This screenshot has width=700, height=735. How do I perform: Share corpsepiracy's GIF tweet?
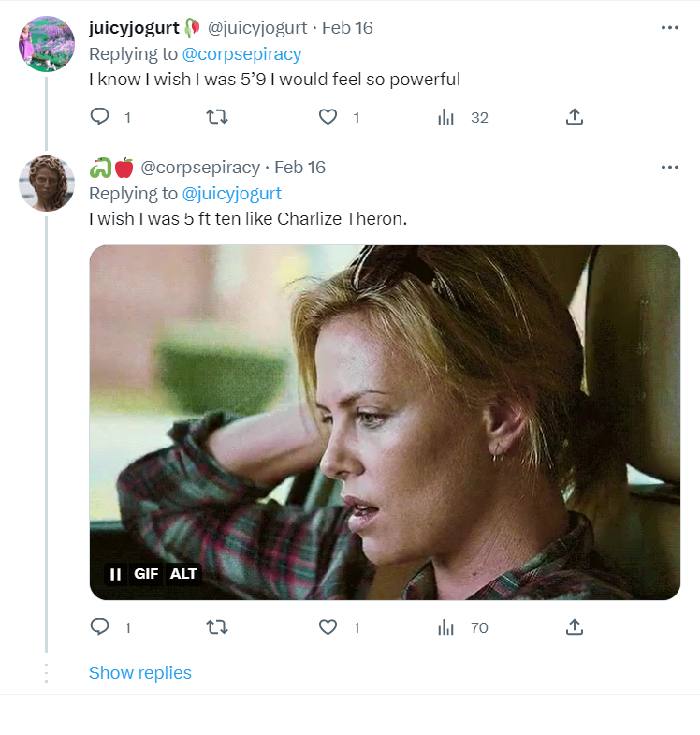pos(575,626)
